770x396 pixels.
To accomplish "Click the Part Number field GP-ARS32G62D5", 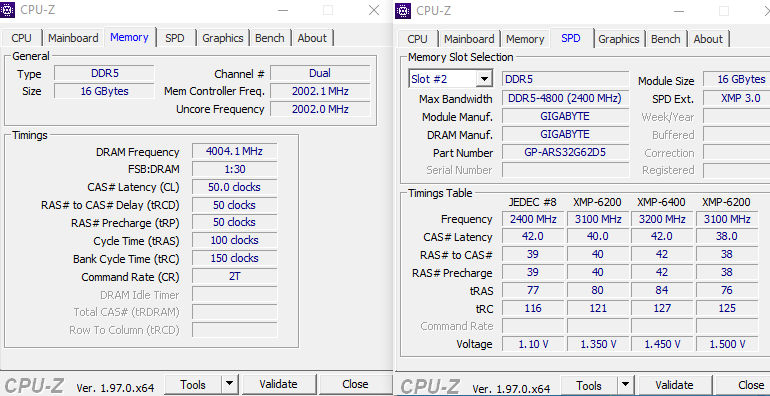I will coord(565,152).
